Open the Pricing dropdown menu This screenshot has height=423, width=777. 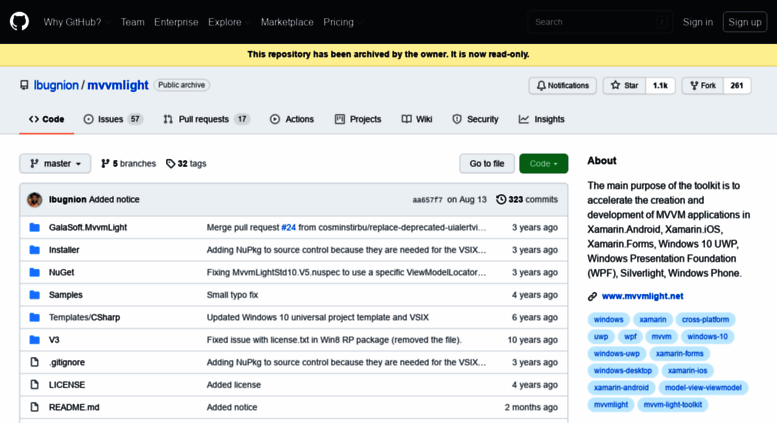342,22
